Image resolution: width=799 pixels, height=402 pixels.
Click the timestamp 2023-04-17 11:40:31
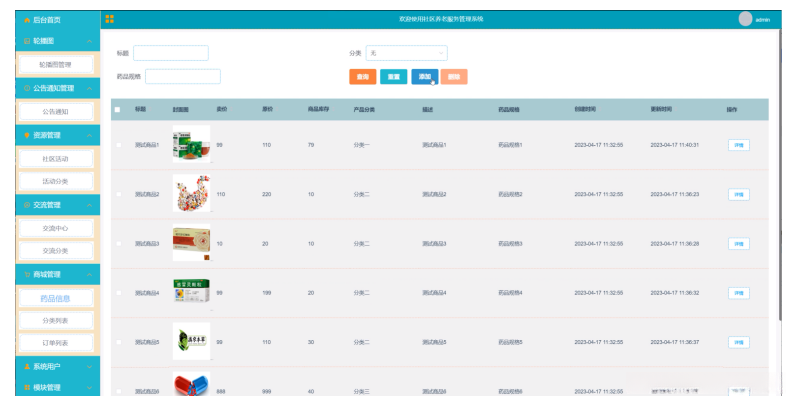675,145
